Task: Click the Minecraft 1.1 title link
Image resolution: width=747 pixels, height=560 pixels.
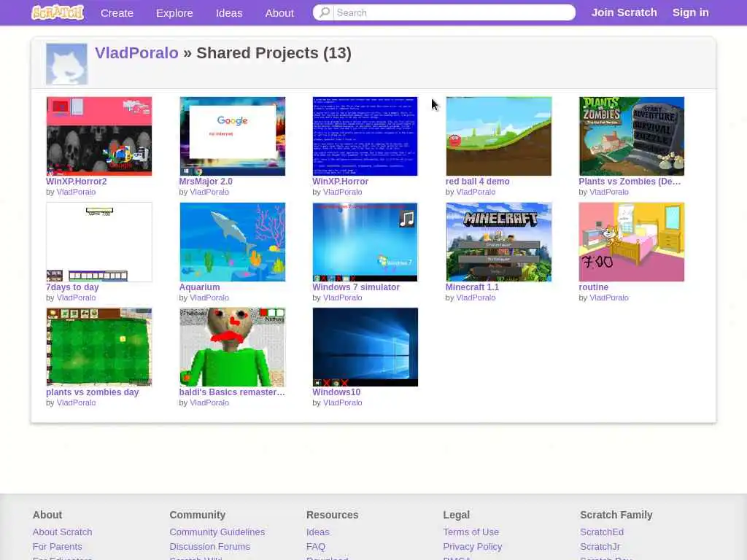Action: [472, 287]
